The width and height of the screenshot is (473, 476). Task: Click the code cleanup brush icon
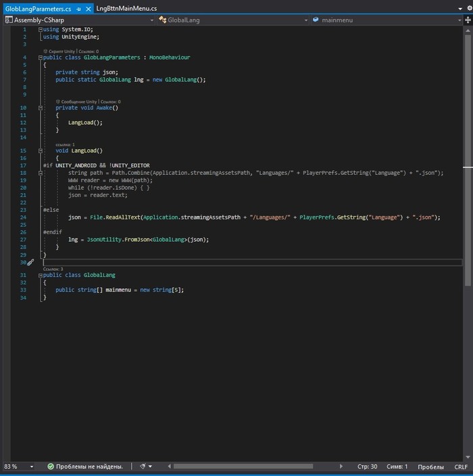[143, 467]
